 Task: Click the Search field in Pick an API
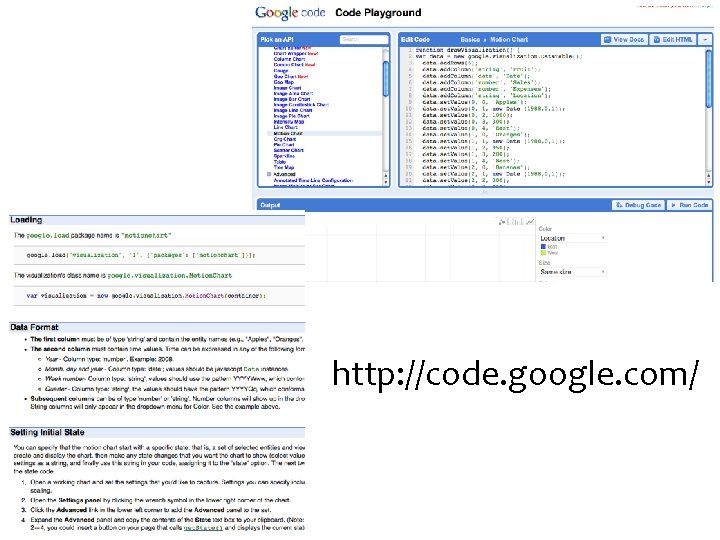click(364, 39)
